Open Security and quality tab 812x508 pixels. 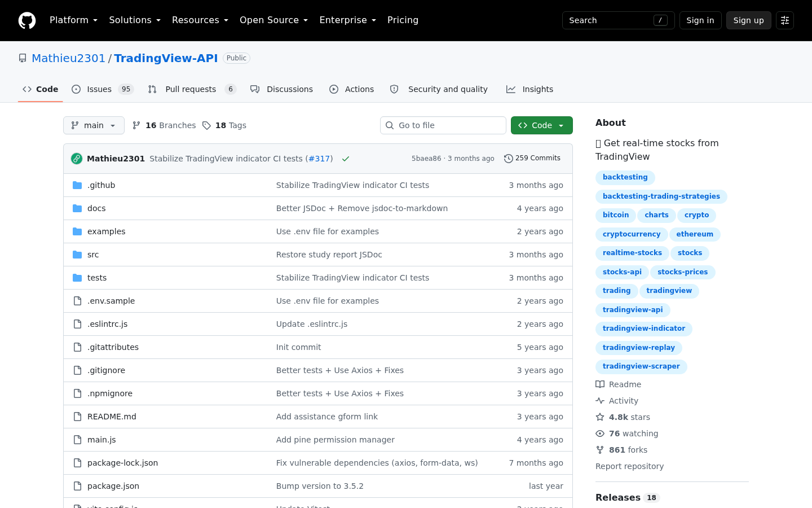[x=439, y=89]
